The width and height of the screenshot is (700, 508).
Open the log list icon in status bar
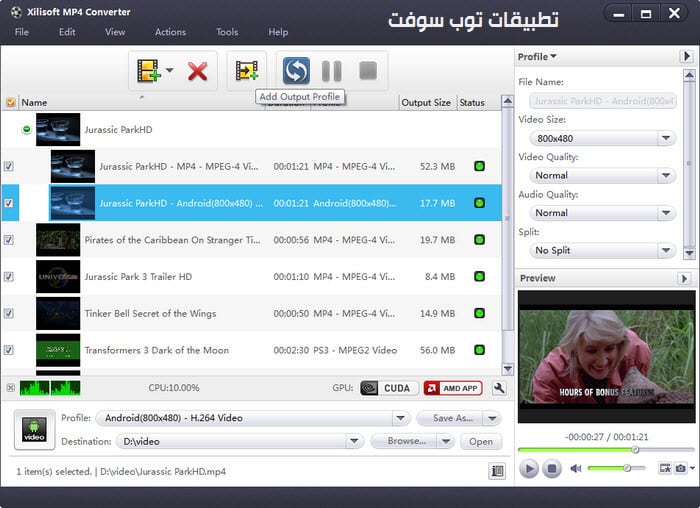coord(497,471)
